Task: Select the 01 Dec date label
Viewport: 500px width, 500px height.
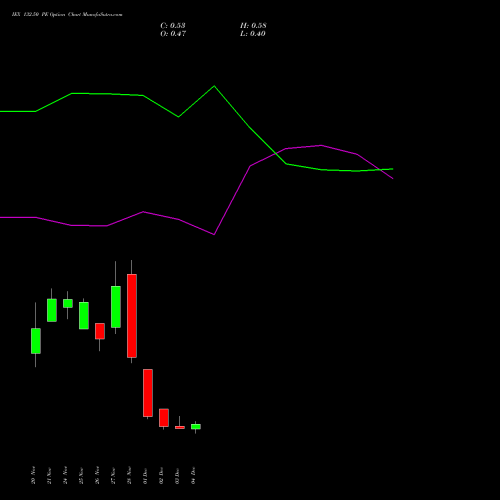Action: coord(145,475)
